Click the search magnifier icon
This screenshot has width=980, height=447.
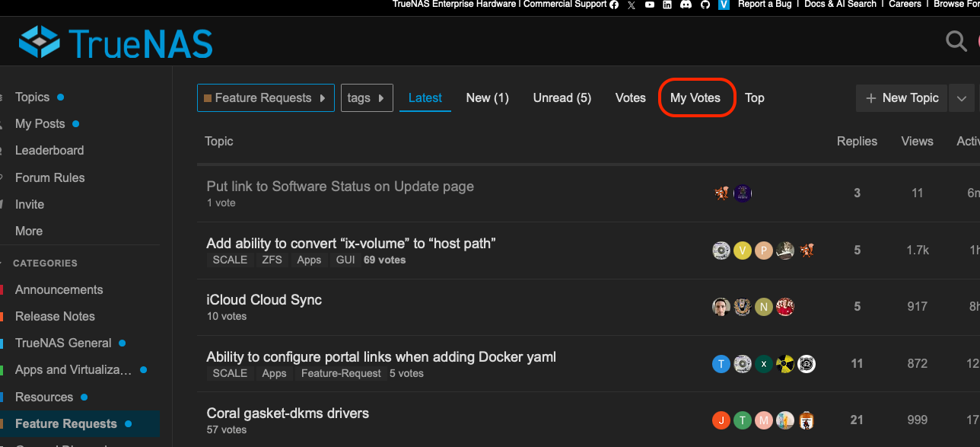[x=956, y=41]
